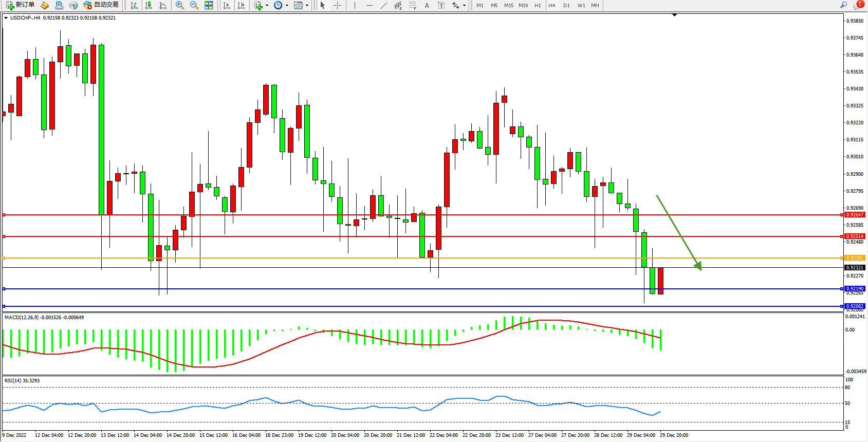Select candlestick chart mode icon

149,5
